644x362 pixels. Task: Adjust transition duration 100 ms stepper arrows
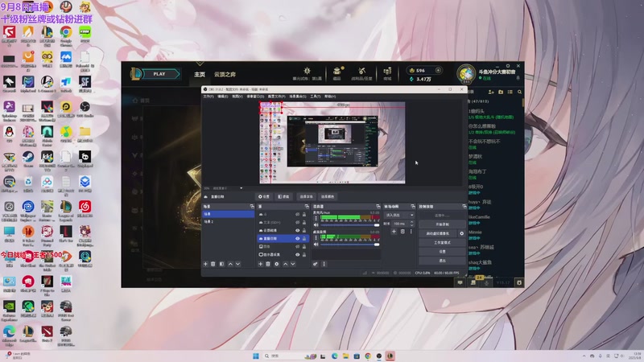click(x=412, y=224)
